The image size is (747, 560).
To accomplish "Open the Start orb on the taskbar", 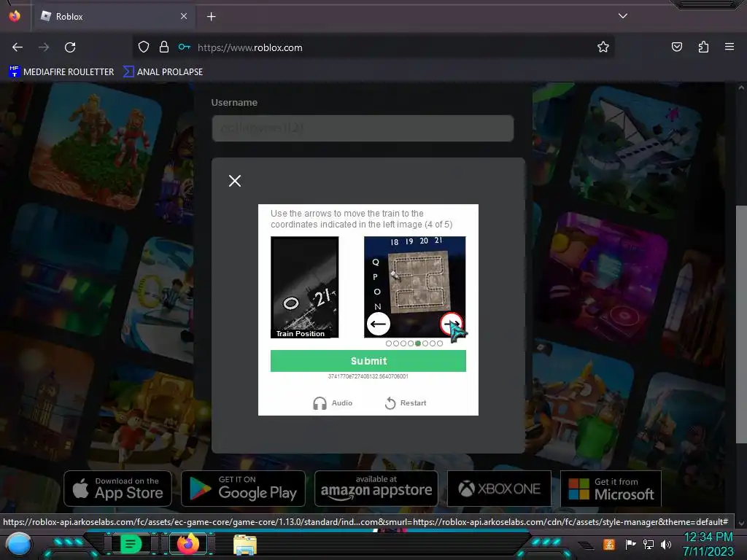I will click(19, 545).
